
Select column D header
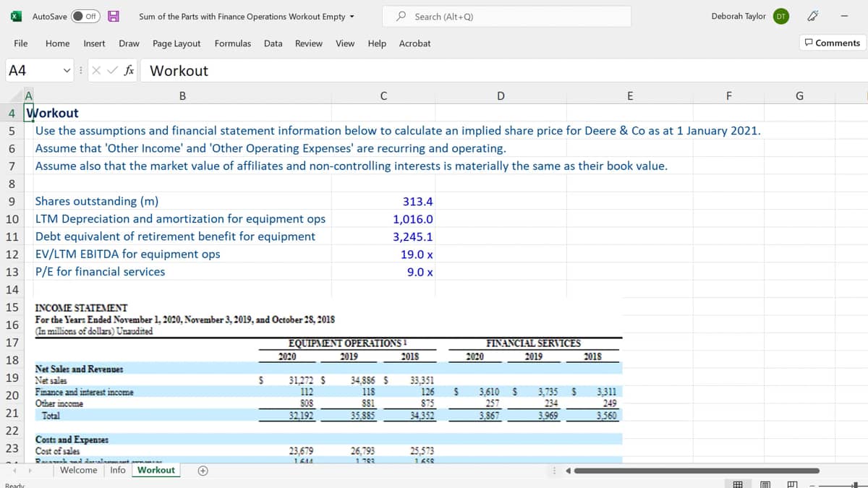[x=501, y=95]
